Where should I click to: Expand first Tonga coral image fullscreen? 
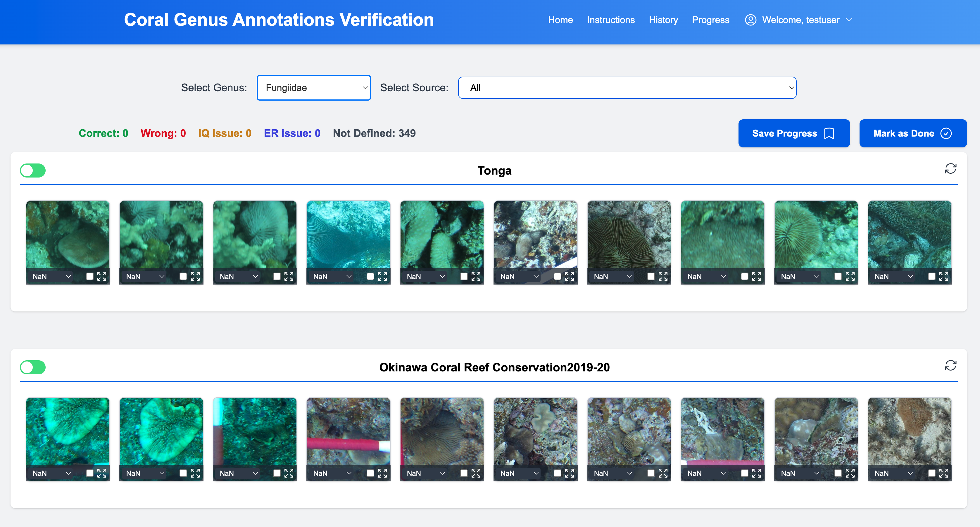point(101,276)
